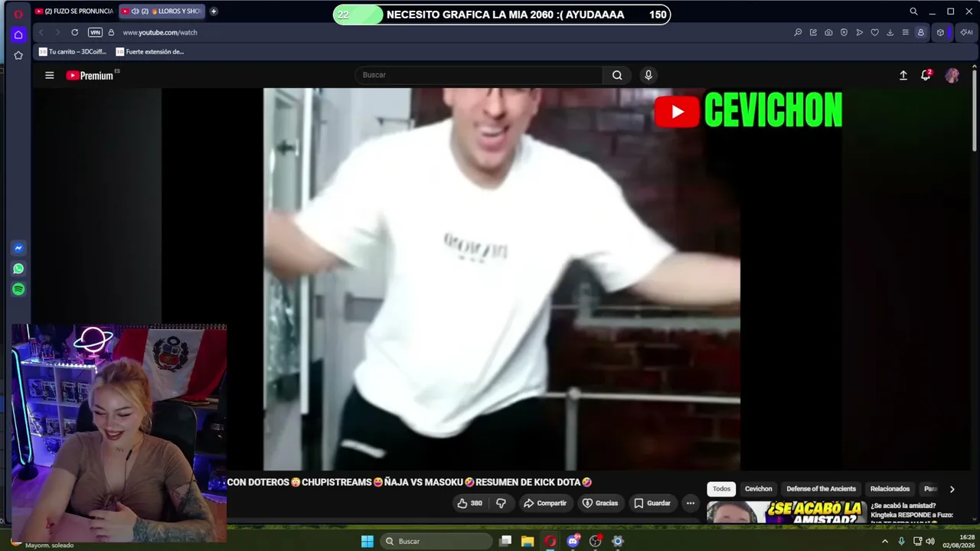
Task: Open the edit page toolbar icon
Action: coord(813,32)
